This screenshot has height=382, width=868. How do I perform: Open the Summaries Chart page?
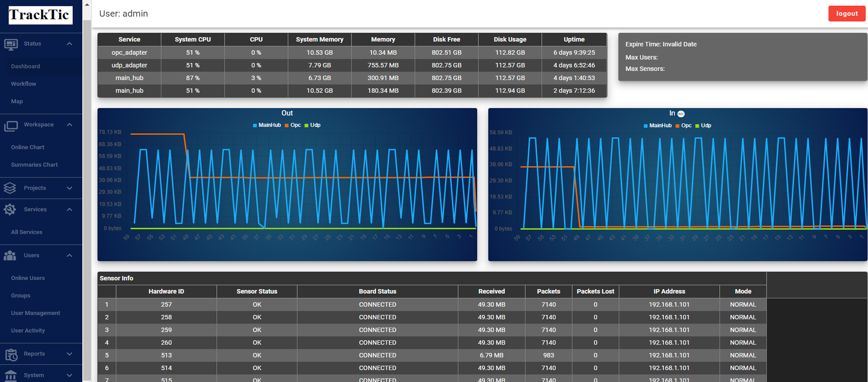(34, 165)
